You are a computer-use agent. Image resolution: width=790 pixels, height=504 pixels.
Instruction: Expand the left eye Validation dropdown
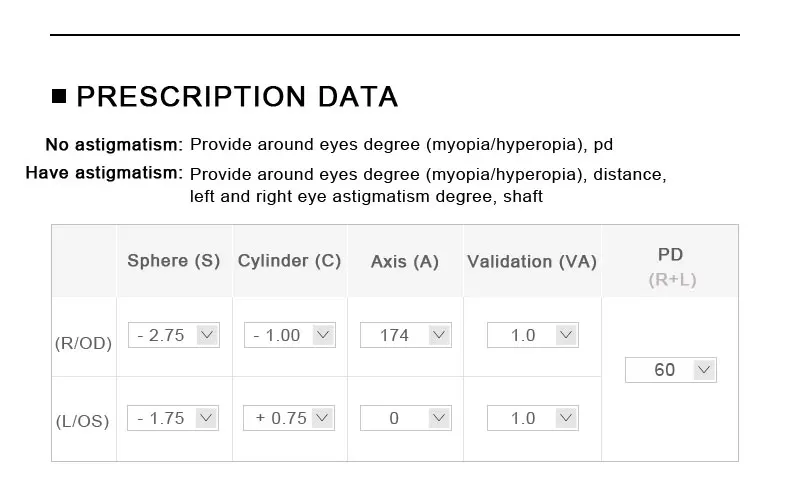532,418
